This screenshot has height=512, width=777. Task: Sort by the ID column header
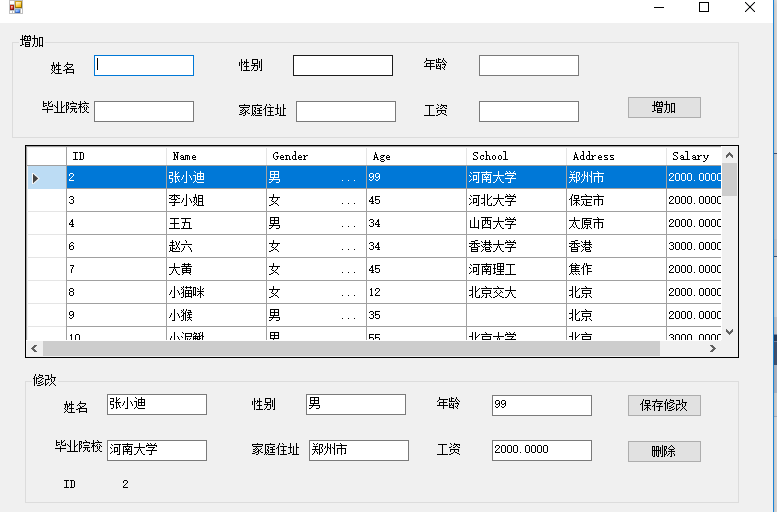(116, 156)
